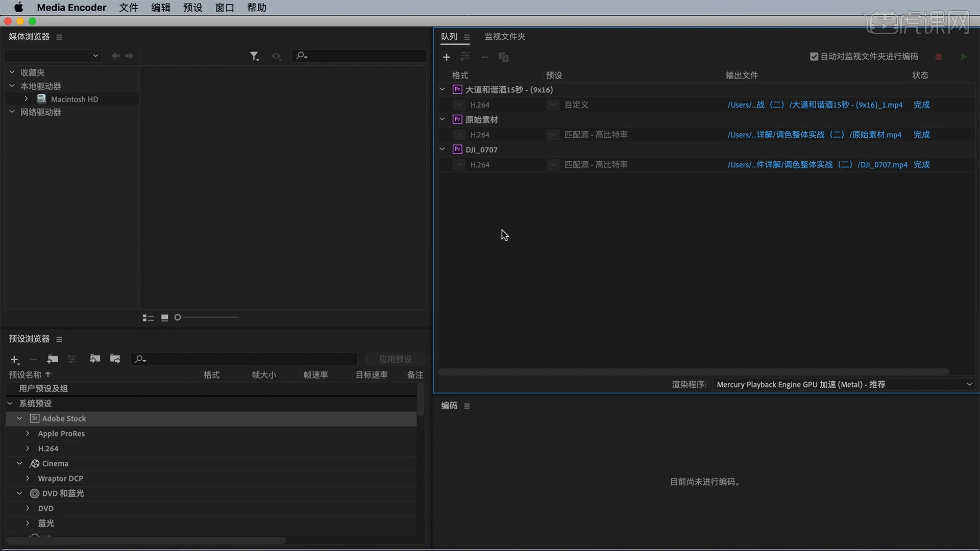The image size is (980, 551).
Task: Open the Apple menu
Action: coord(18,7)
